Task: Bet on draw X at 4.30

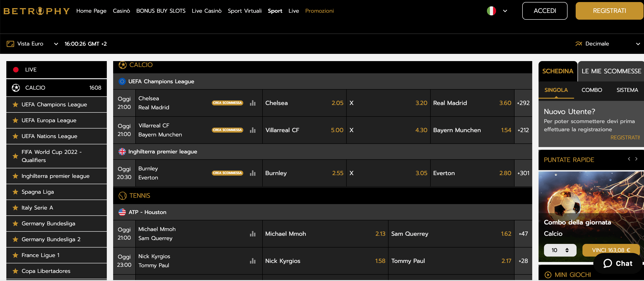Action: (x=388, y=130)
